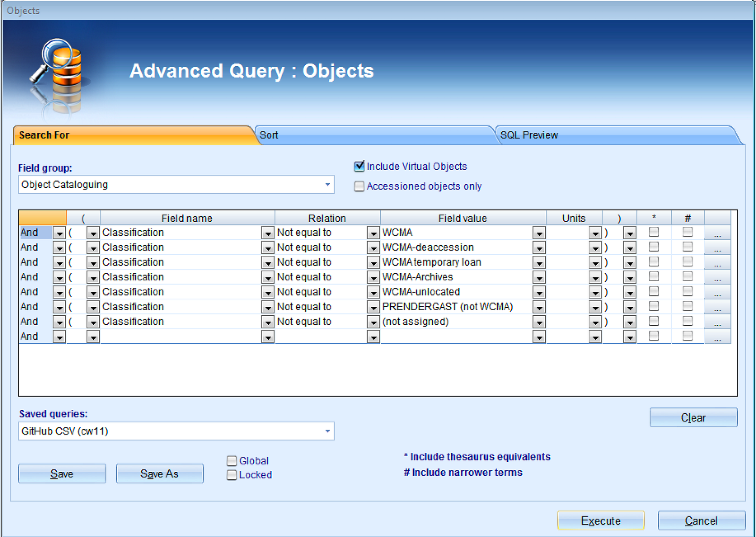Open closing parenthesis dropdown in PRENDERGAST row
Viewport: 756px width, 537px height.
[x=630, y=307]
